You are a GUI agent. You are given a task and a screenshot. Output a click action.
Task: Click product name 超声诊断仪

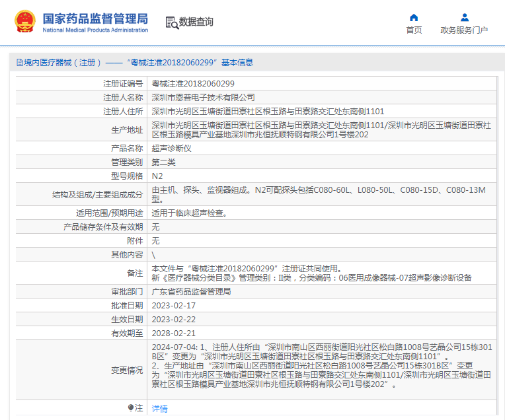[x=172, y=149]
